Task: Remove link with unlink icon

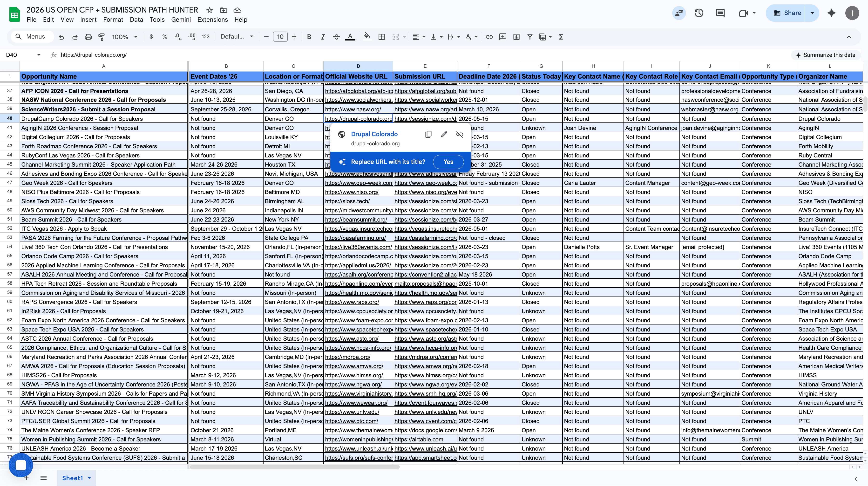Action: (x=460, y=134)
